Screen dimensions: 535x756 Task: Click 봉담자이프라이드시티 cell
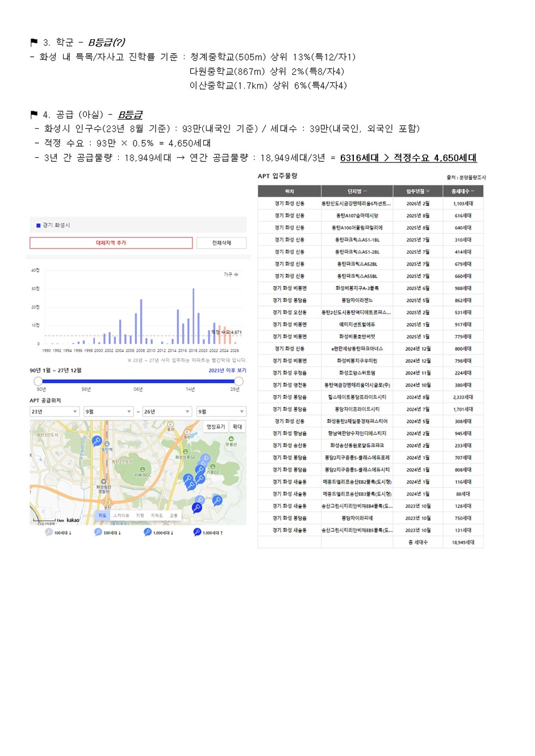tap(357, 409)
